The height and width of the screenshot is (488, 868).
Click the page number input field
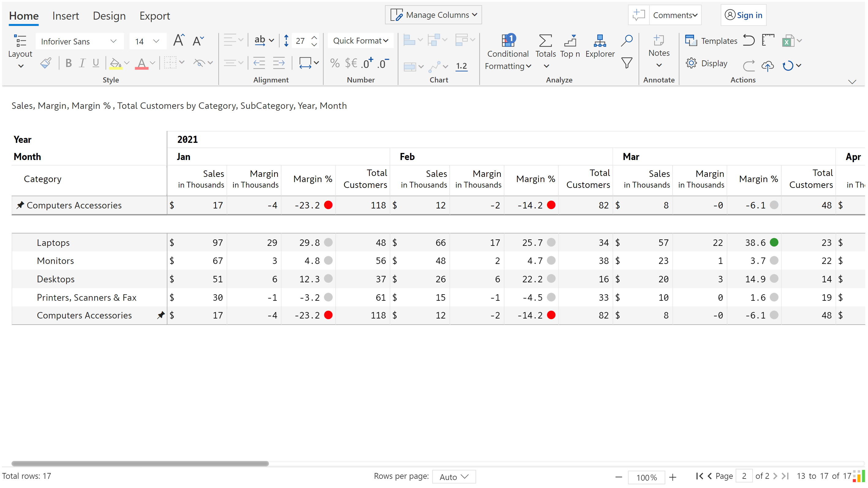[x=744, y=476]
